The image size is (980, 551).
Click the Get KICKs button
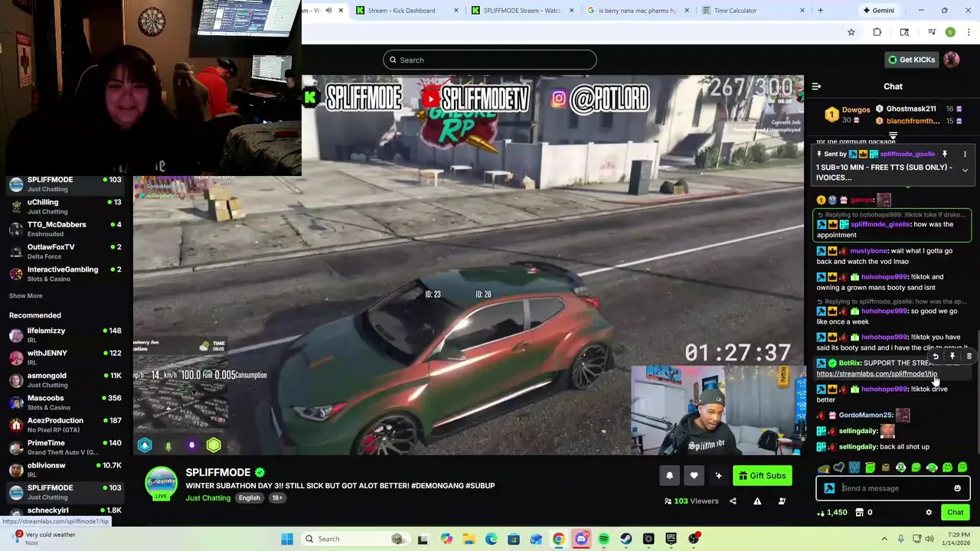[911, 60]
